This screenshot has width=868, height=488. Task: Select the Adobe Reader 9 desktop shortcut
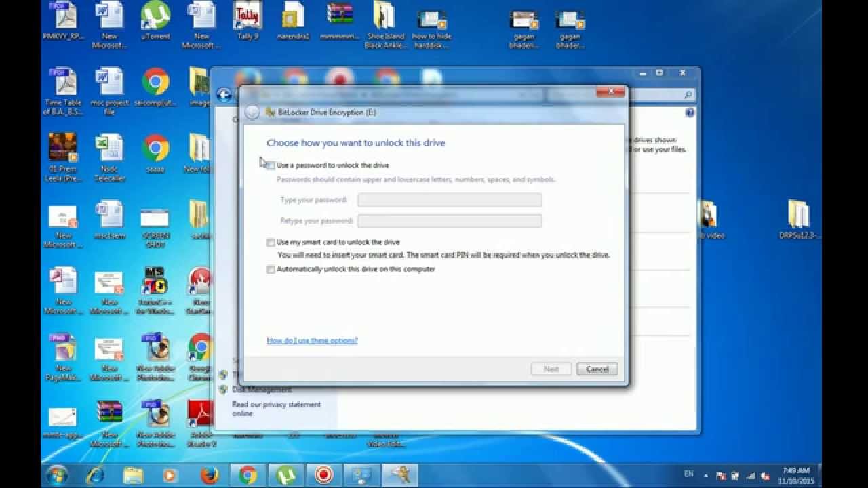point(201,424)
